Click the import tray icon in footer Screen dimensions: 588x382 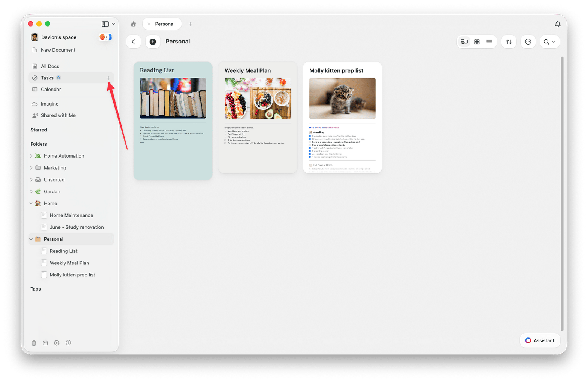click(x=45, y=343)
